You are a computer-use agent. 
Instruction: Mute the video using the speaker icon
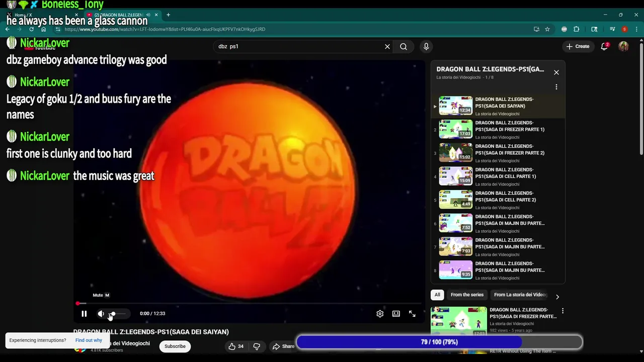[x=101, y=314]
